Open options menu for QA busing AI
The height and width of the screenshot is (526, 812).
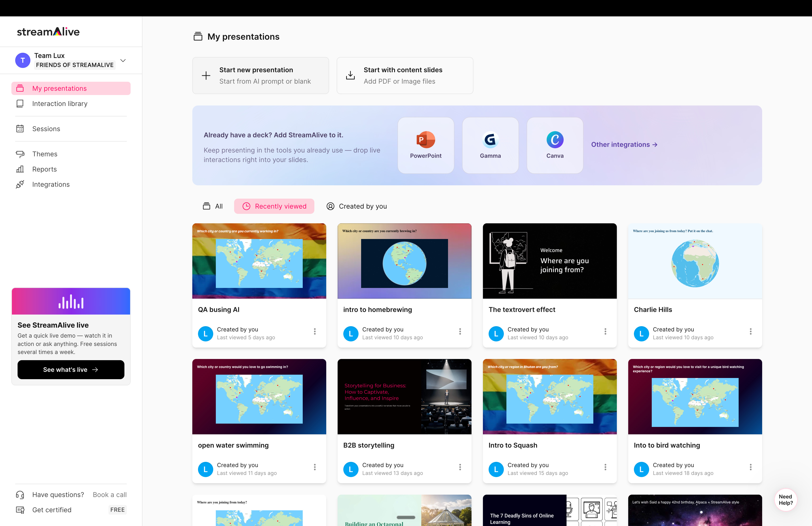[315, 331]
